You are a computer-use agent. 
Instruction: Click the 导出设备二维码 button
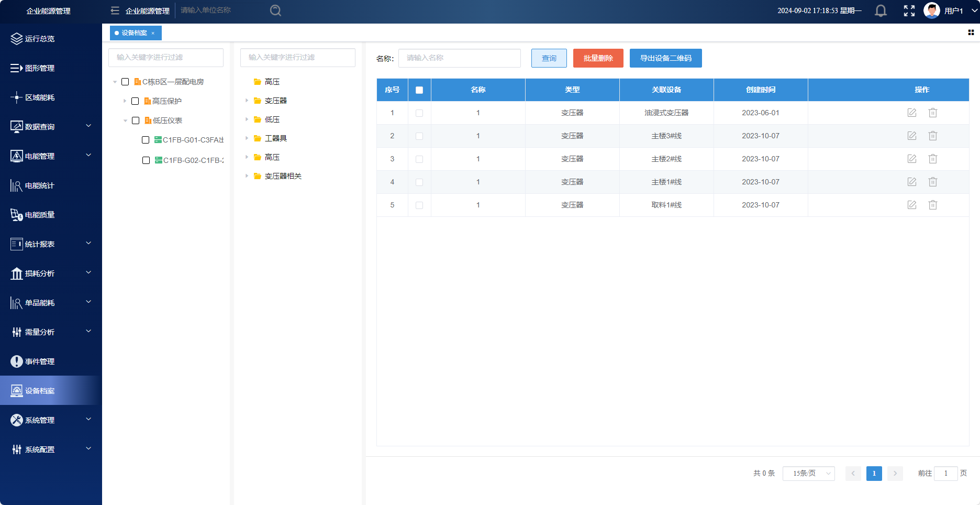click(x=665, y=58)
